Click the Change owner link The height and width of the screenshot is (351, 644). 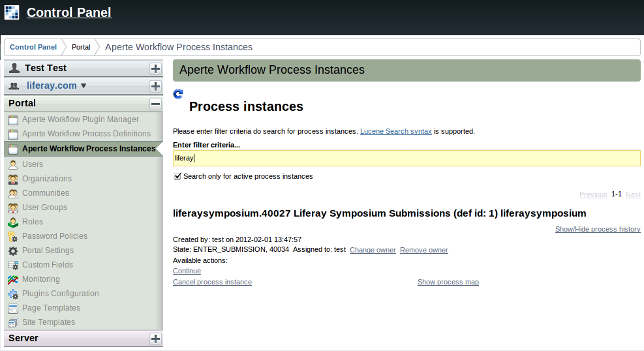(x=373, y=250)
